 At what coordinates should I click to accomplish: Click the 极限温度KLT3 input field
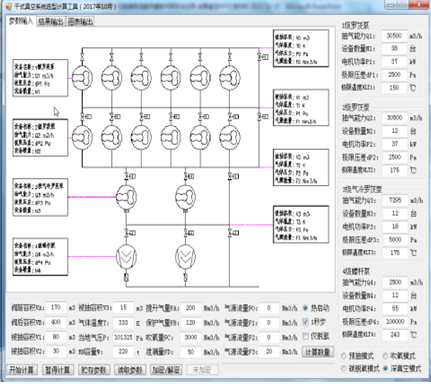coord(395,253)
